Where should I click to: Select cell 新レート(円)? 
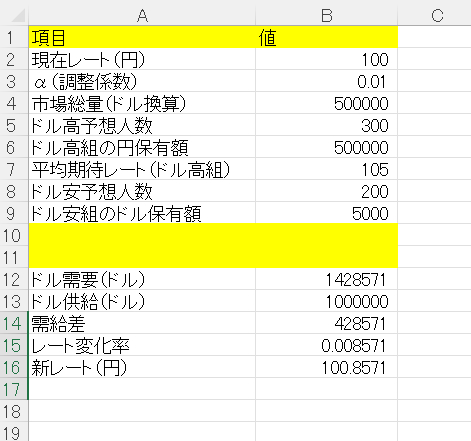(142, 367)
